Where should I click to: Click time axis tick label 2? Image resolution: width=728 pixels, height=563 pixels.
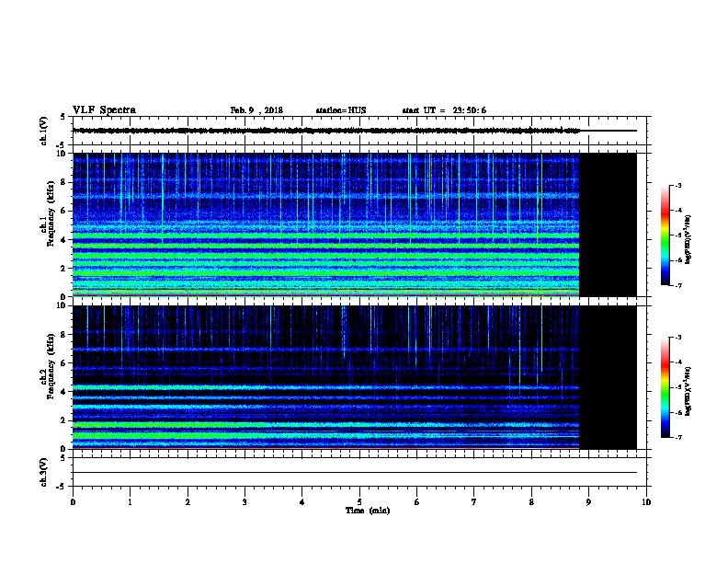click(188, 502)
